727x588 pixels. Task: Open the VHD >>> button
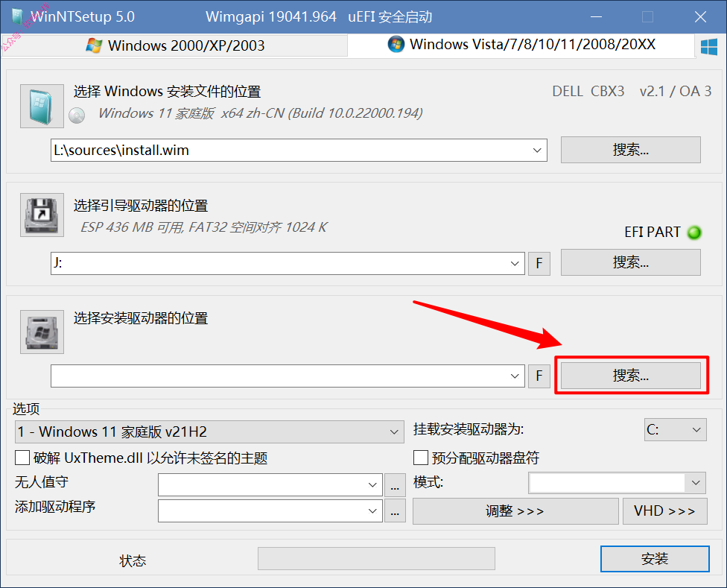[x=665, y=511]
